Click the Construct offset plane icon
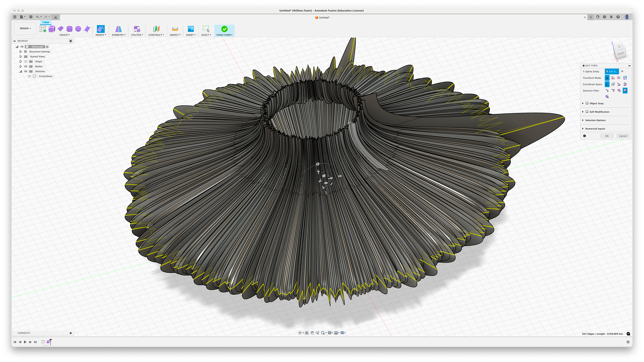Image resolution: width=644 pixels, height=362 pixels. (156, 29)
